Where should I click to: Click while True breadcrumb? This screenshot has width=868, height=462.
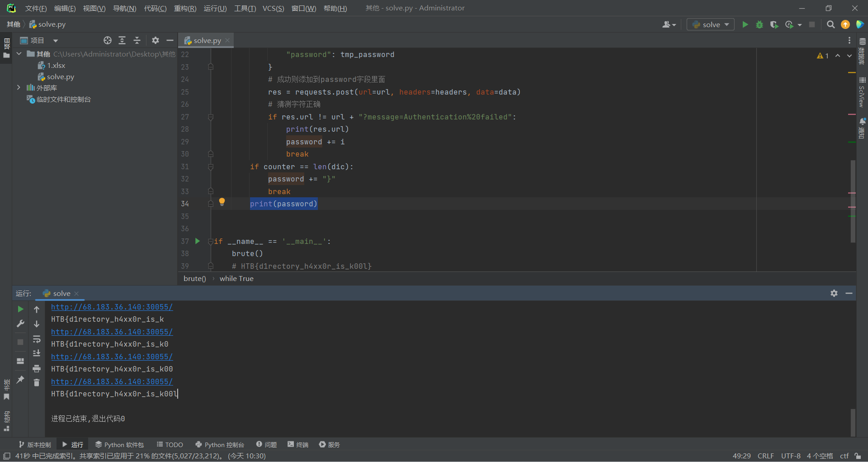click(x=236, y=279)
